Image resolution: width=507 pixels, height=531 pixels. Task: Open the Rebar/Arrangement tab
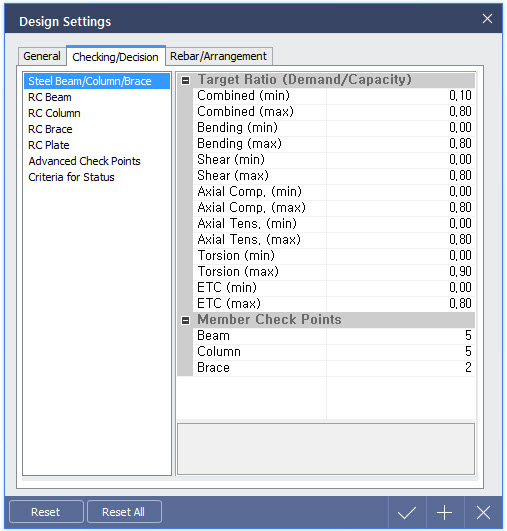[218, 56]
